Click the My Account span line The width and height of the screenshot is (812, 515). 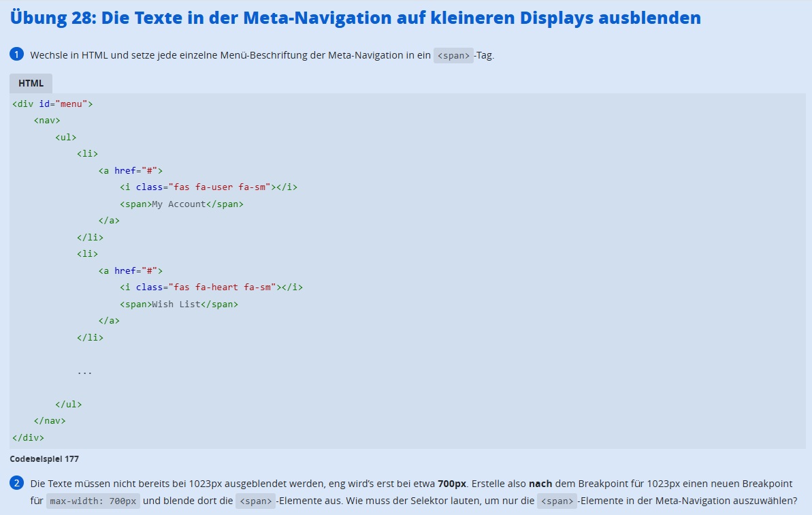pos(181,204)
